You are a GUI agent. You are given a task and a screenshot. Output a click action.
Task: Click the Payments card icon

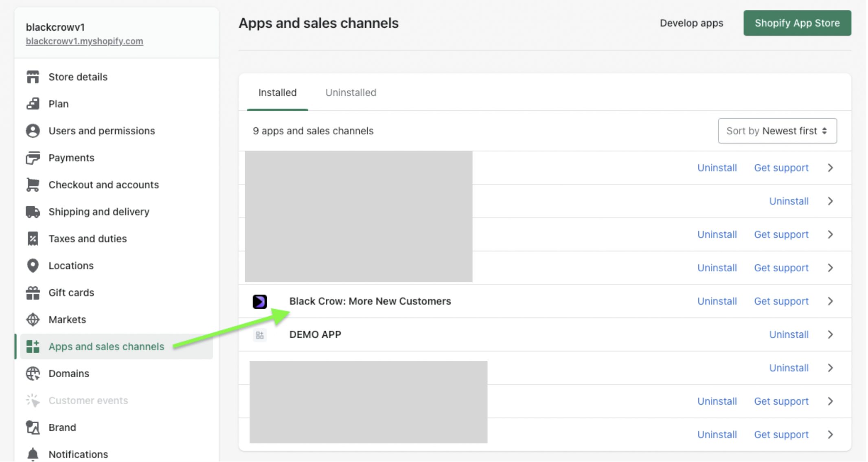pyautogui.click(x=33, y=158)
